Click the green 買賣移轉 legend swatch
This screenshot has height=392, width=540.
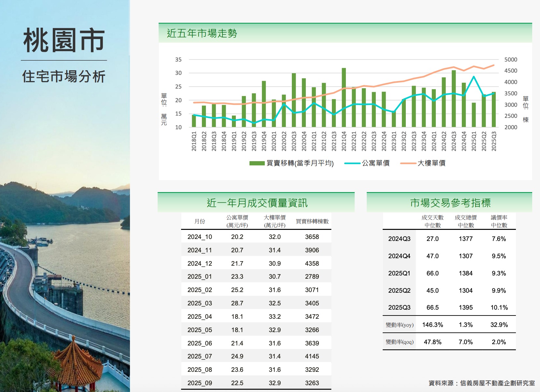257,163
